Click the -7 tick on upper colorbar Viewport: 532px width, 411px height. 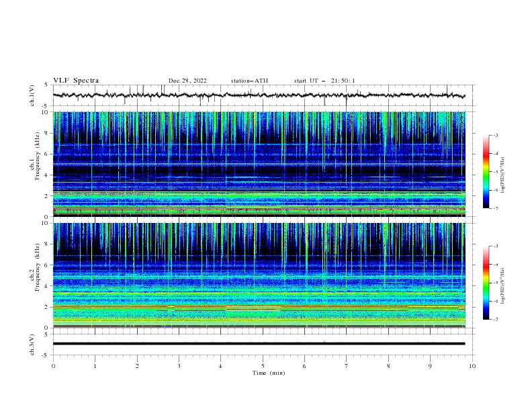[496, 209]
